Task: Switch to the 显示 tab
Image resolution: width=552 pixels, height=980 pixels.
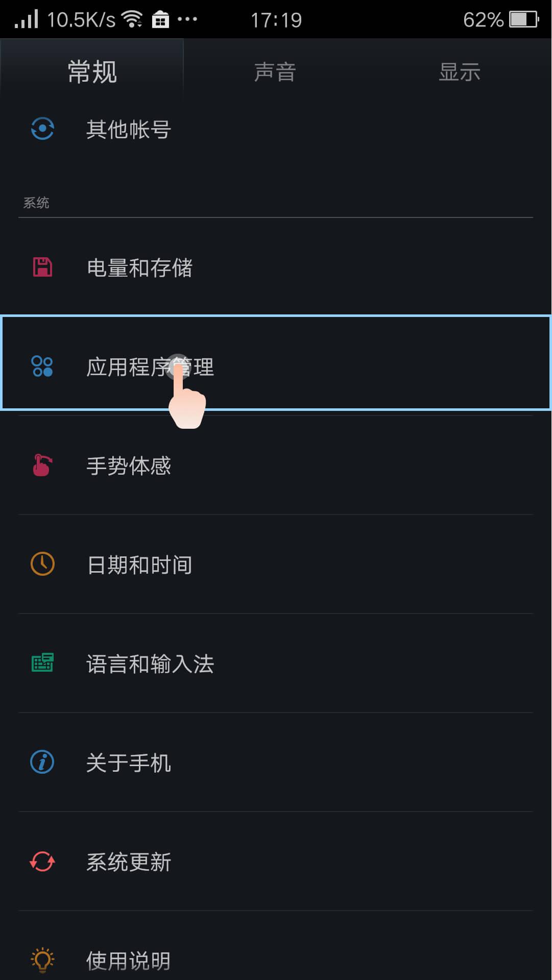Action: coord(460,72)
